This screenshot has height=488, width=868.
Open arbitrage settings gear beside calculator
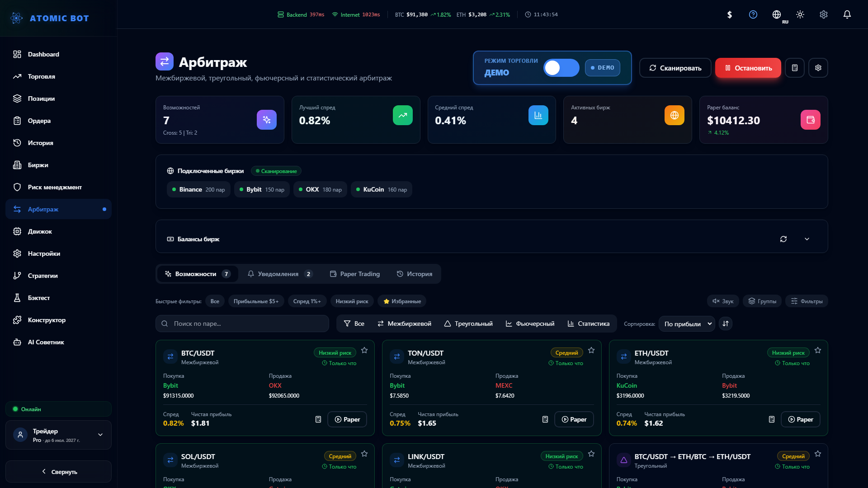[818, 68]
